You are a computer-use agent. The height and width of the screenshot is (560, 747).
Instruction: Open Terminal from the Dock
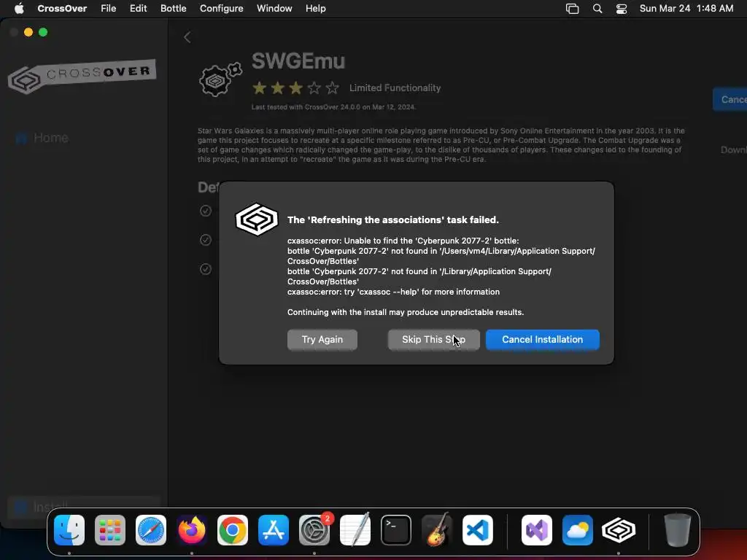(396, 530)
